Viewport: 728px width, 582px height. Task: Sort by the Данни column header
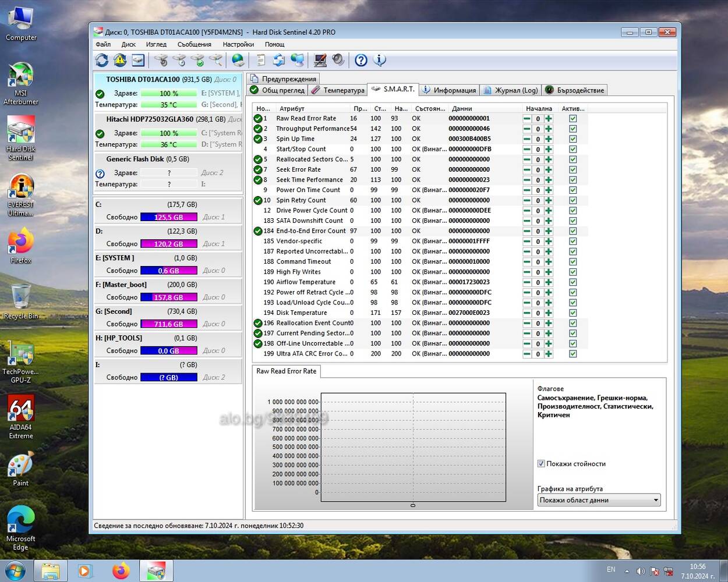(485, 108)
